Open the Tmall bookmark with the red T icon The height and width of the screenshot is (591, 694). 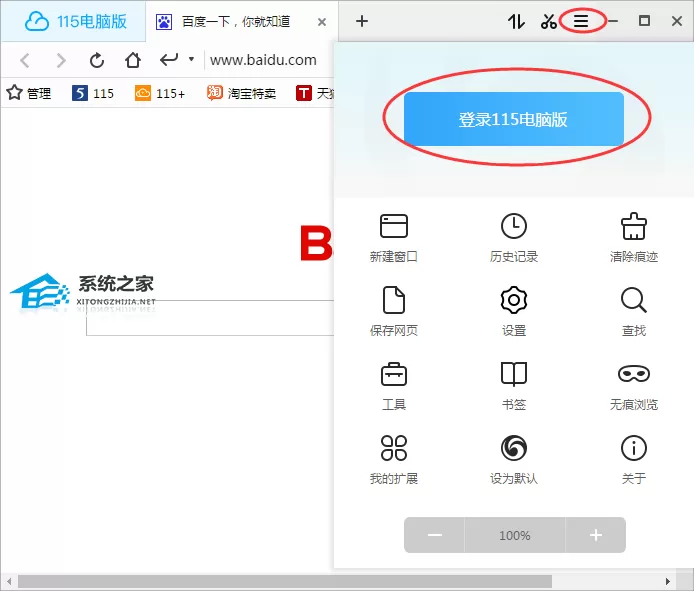point(315,93)
